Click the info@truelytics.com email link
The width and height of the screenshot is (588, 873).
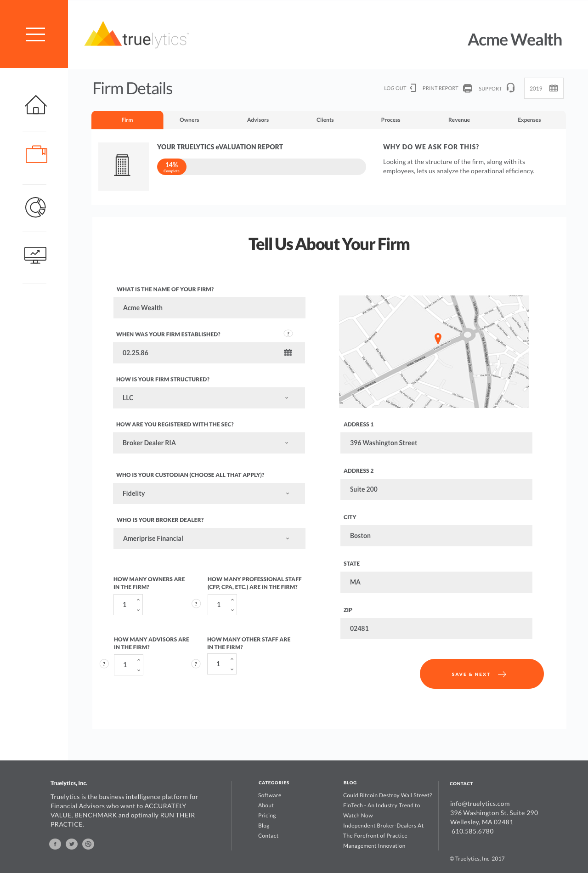click(x=480, y=804)
